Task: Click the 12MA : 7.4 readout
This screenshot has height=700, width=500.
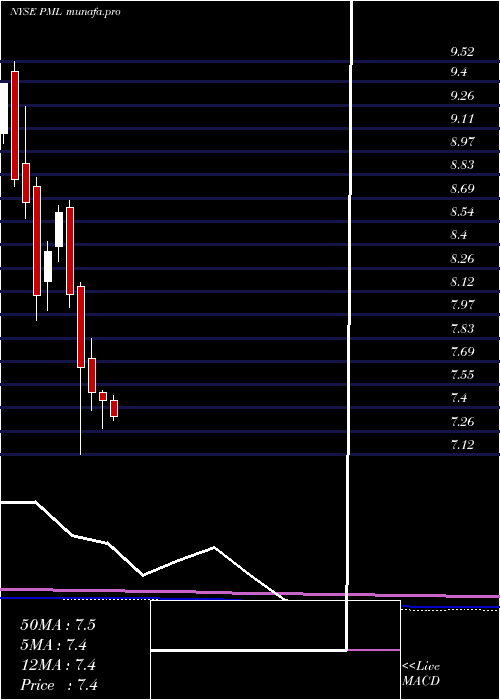Action: (58, 665)
